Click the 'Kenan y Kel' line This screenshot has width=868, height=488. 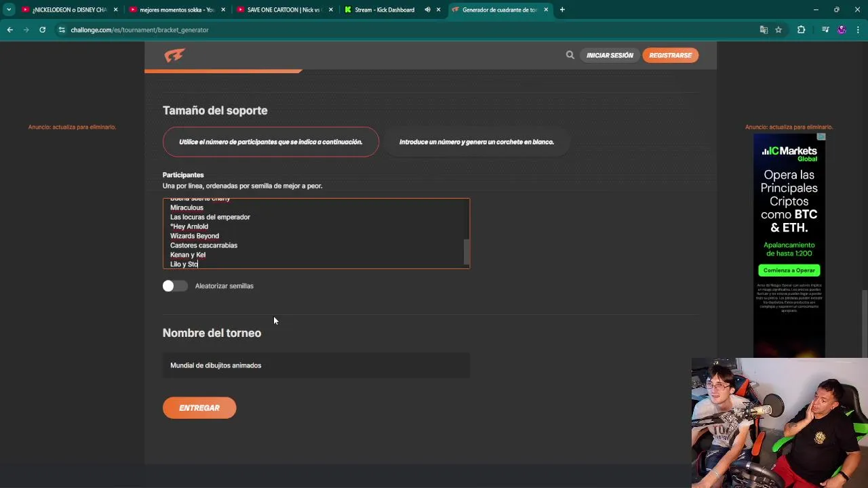(x=188, y=255)
